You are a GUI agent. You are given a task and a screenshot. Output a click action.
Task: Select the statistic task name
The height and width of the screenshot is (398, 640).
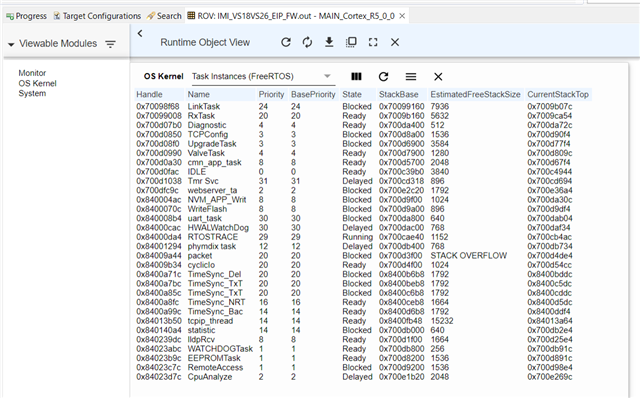click(201, 330)
